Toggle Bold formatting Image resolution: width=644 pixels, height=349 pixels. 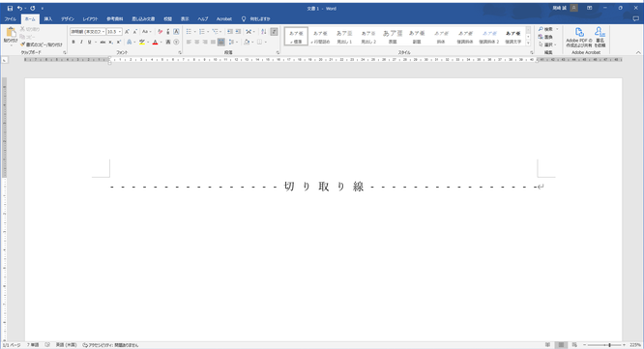[x=73, y=42]
